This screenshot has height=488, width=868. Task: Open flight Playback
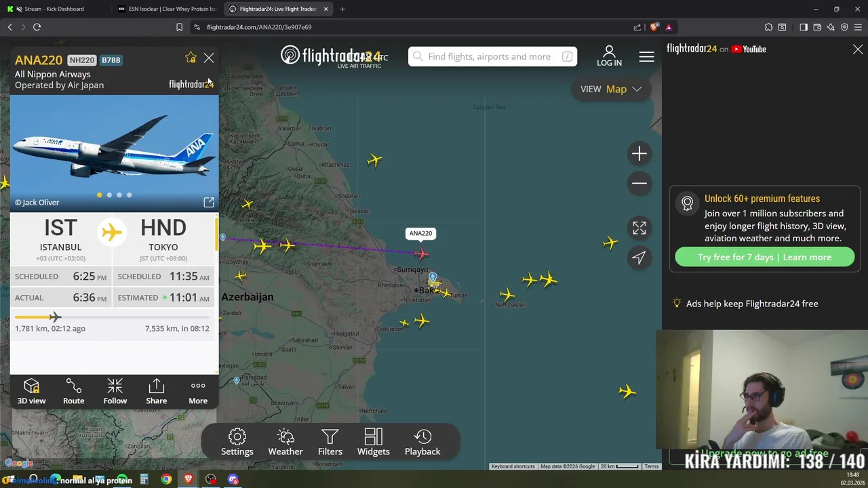coord(422,442)
